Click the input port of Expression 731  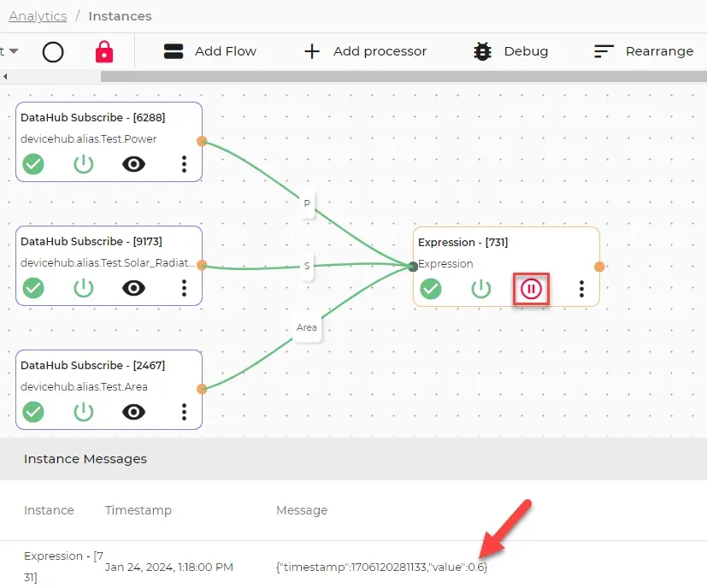(x=413, y=267)
